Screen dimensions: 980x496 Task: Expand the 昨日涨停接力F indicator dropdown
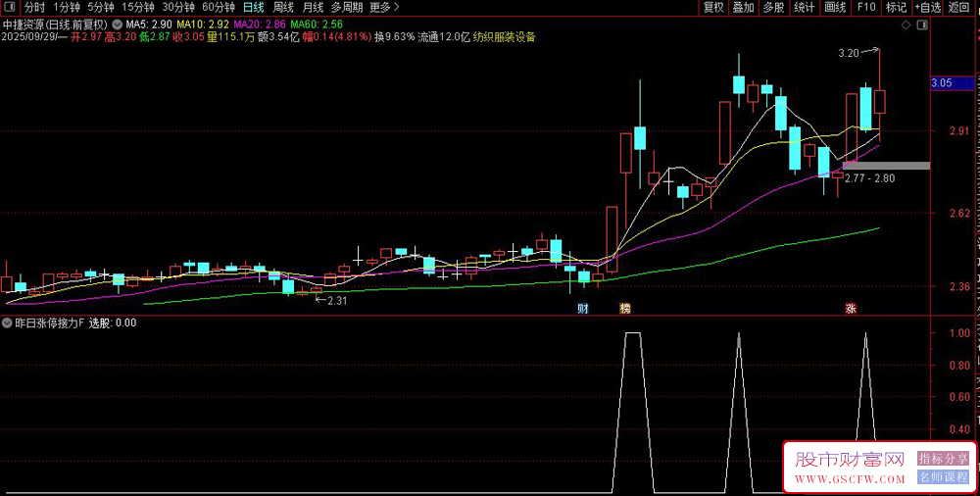click(x=8, y=322)
